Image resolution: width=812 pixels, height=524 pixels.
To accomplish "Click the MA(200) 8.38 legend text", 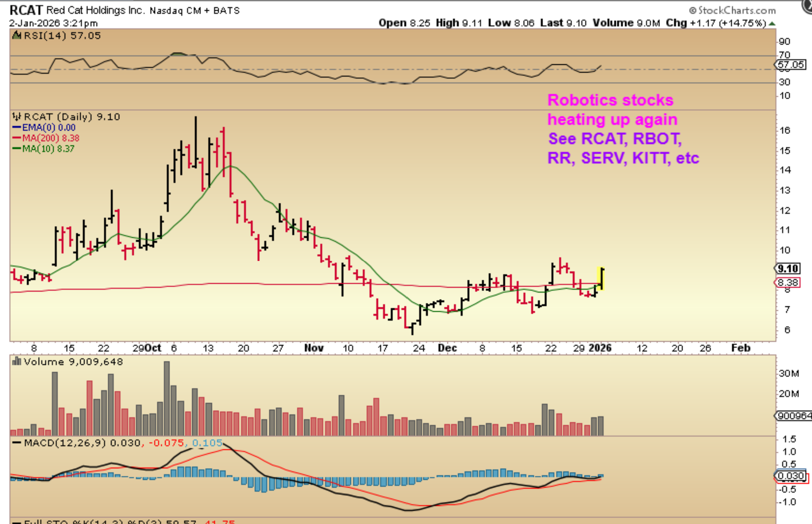I will coord(51,138).
